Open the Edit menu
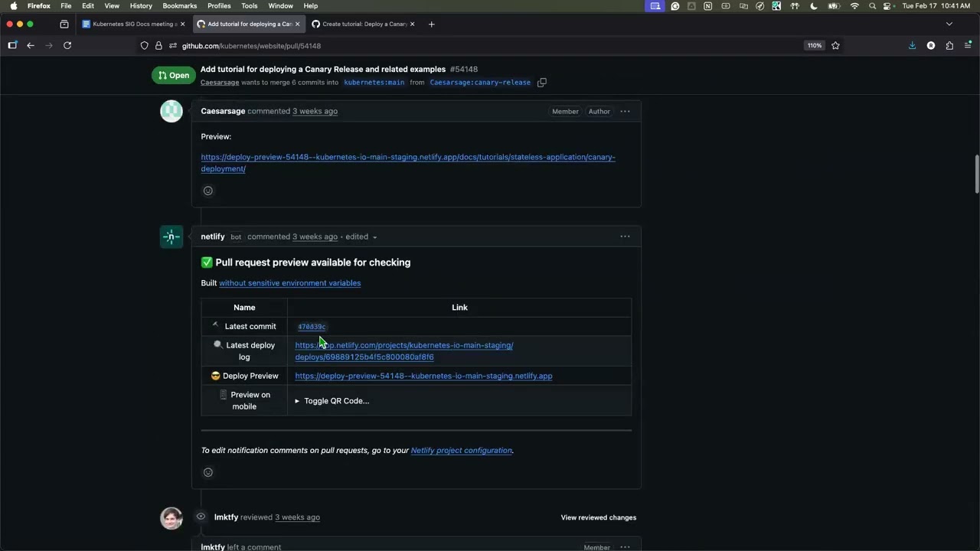Viewport: 980px width, 551px height. (x=88, y=5)
